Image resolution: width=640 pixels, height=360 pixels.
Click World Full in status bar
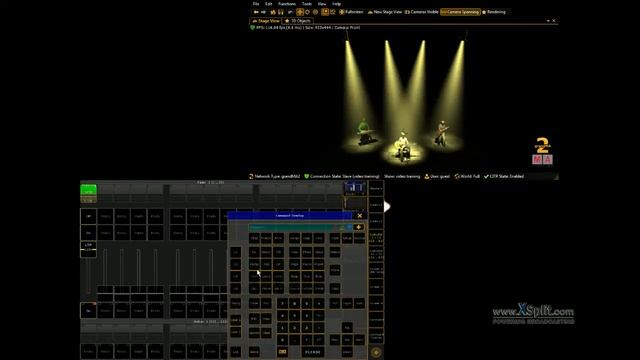[x=467, y=176]
